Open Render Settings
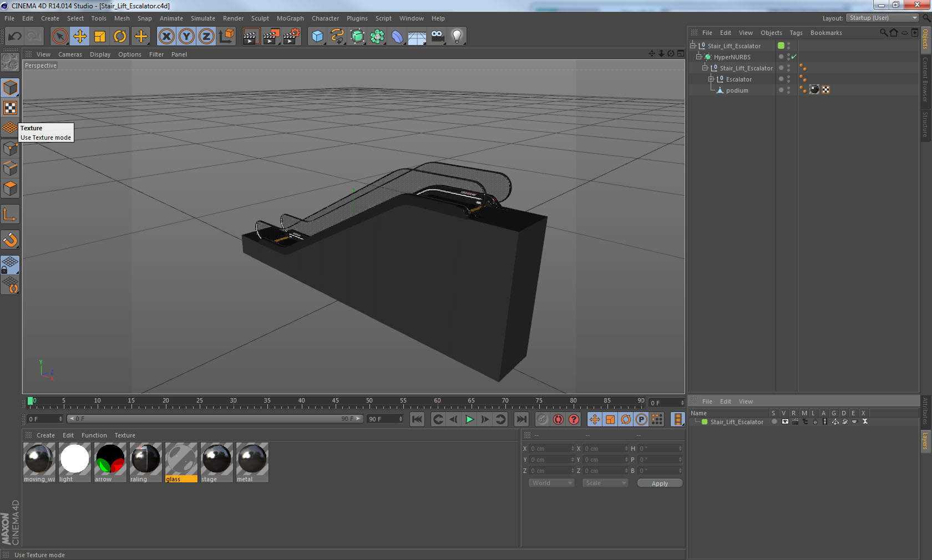Viewport: 932px width, 560px height. coord(291,37)
